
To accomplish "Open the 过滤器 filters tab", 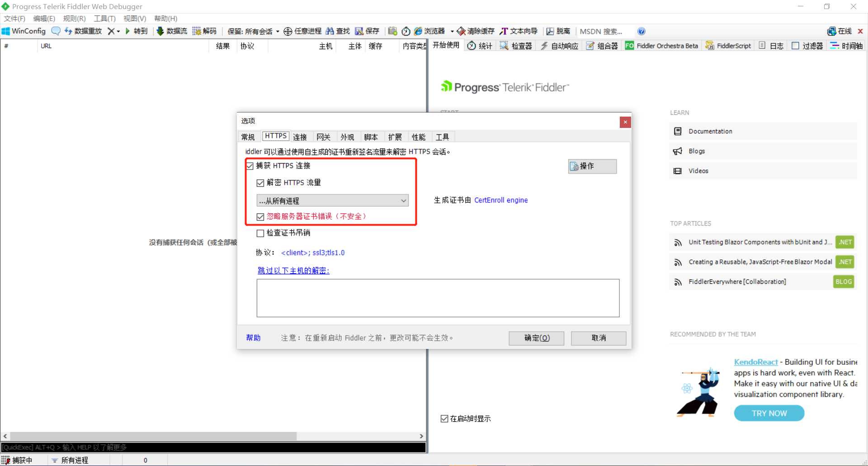I will tap(807, 46).
